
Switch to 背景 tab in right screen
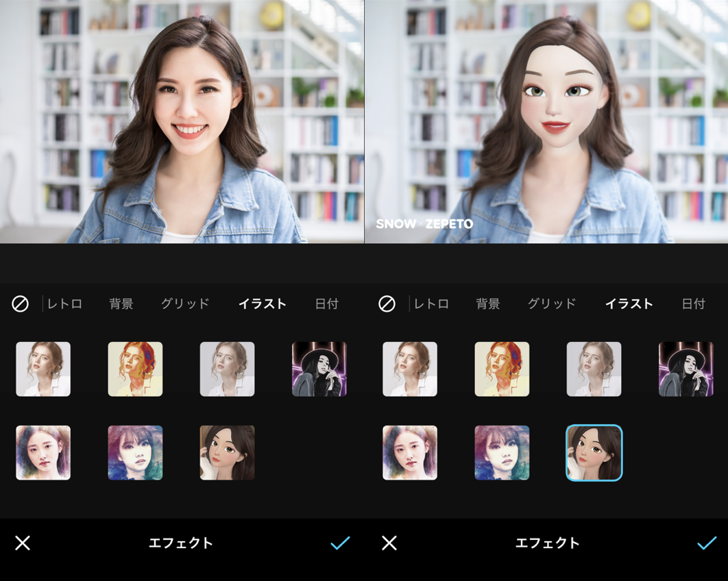(488, 304)
